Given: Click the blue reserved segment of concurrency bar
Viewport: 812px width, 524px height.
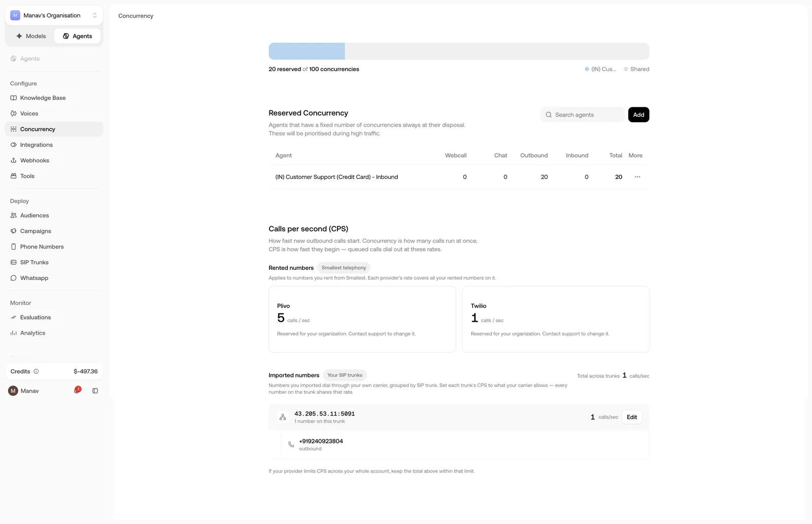Looking at the screenshot, I should pyautogui.click(x=307, y=52).
